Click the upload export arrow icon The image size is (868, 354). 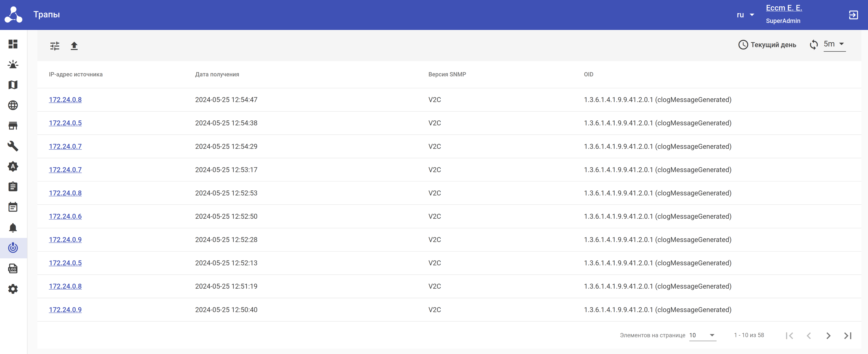[x=74, y=46]
